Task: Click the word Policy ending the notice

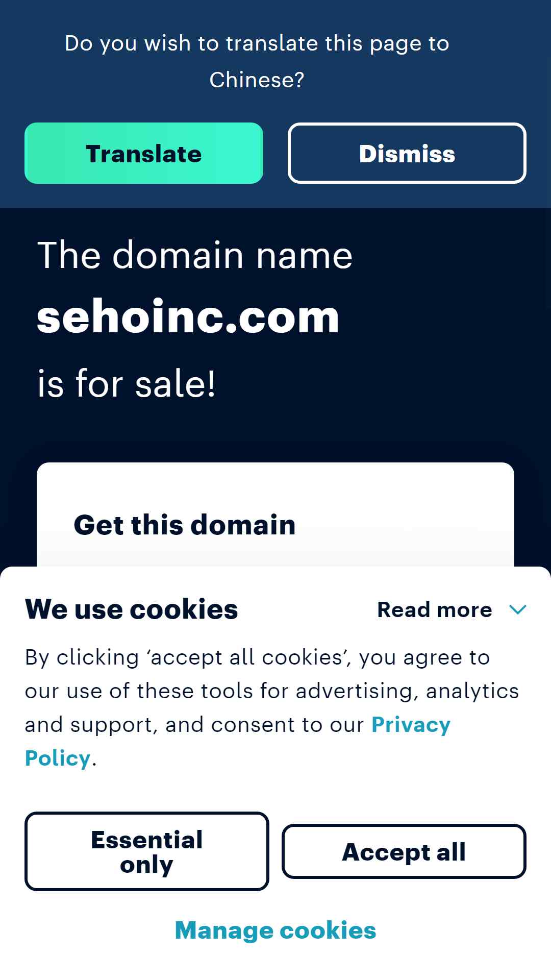Action: click(58, 758)
